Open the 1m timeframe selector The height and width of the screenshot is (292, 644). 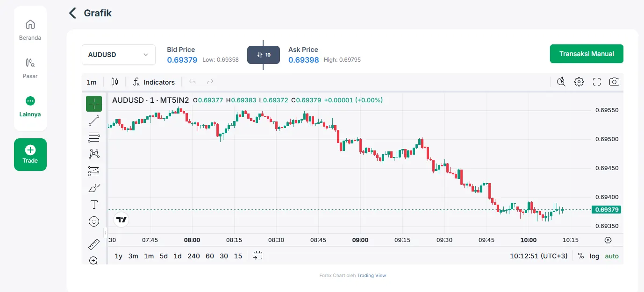92,82
